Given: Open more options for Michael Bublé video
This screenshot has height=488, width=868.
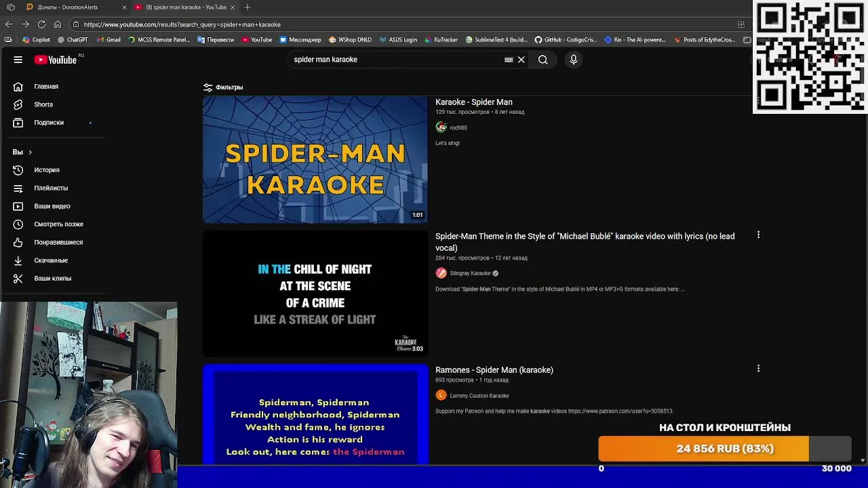Looking at the screenshot, I should [x=758, y=235].
